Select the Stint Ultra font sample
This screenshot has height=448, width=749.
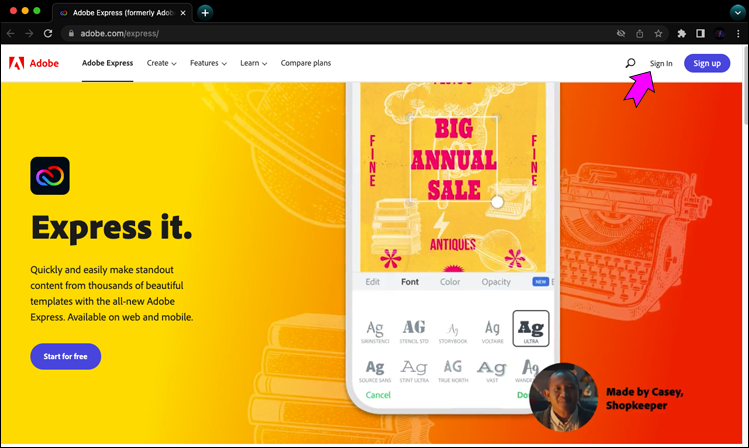point(414,371)
